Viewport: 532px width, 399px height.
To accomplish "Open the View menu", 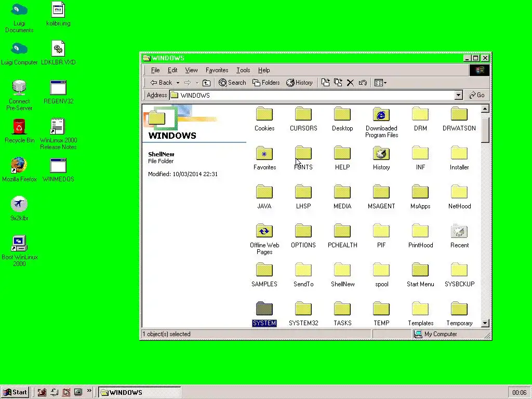I will 191,70.
